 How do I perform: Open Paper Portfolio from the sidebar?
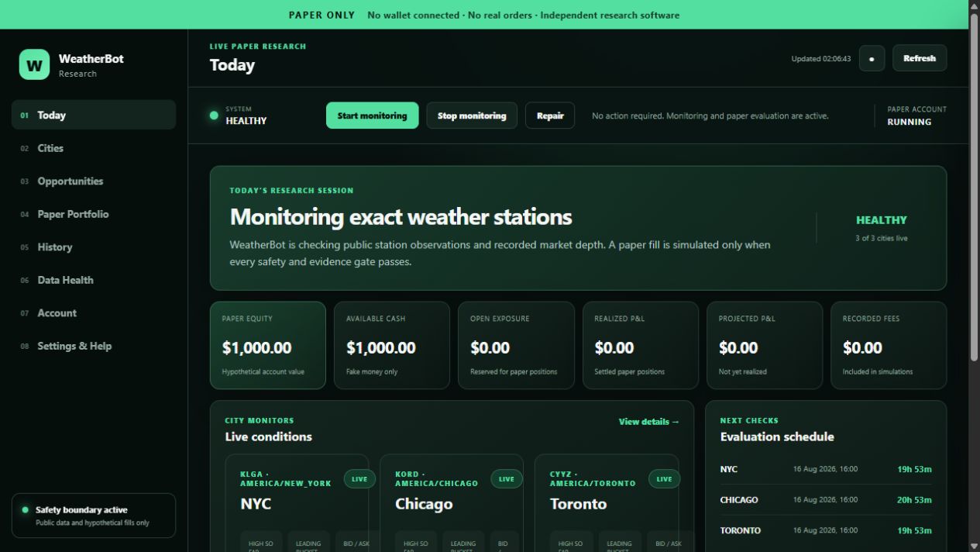(94, 214)
